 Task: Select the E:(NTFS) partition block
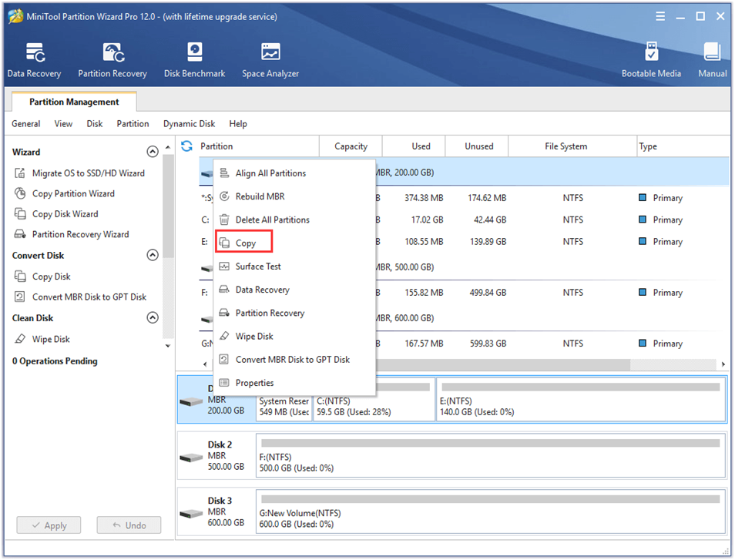[581, 400]
